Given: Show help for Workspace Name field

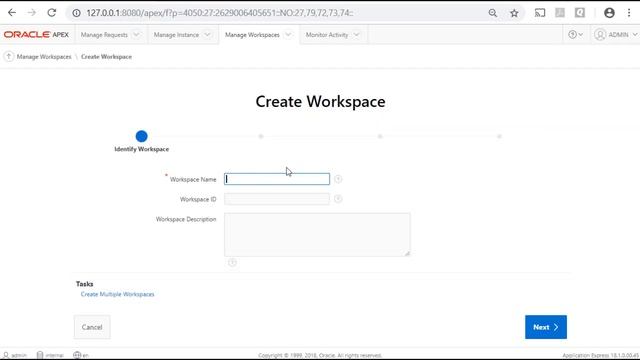Looking at the screenshot, I should pyautogui.click(x=338, y=179).
